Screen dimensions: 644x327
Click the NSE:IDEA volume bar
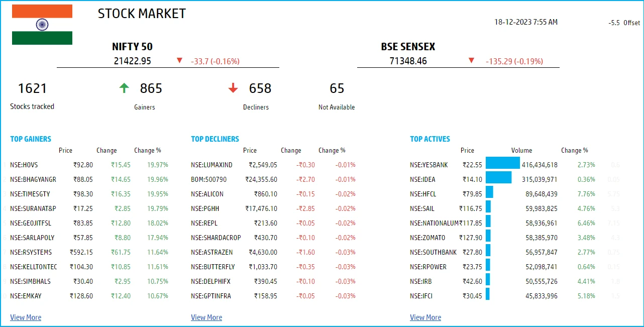coord(498,179)
